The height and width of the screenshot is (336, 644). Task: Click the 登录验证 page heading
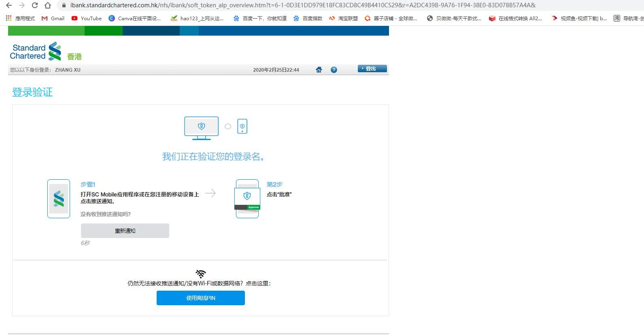[x=32, y=92]
